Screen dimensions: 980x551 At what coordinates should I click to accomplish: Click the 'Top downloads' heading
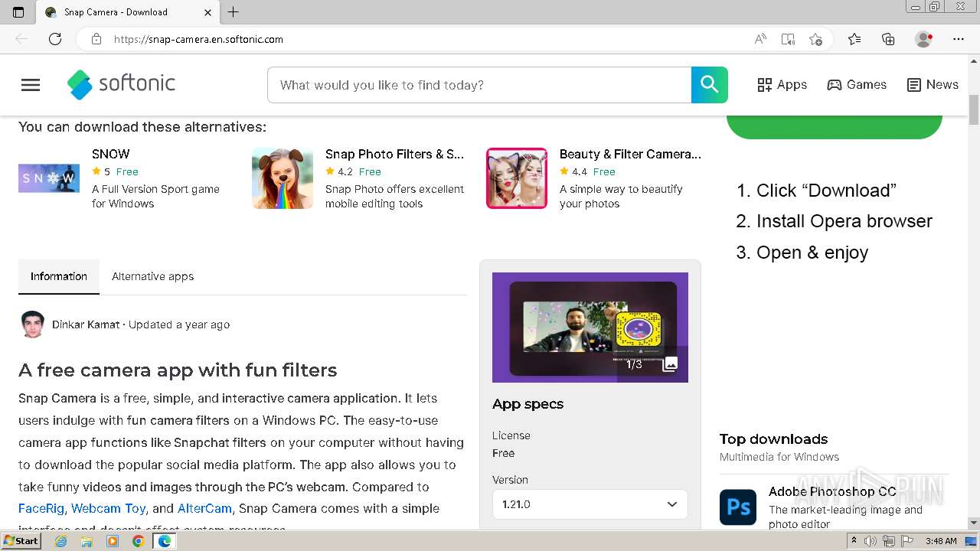click(x=773, y=439)
